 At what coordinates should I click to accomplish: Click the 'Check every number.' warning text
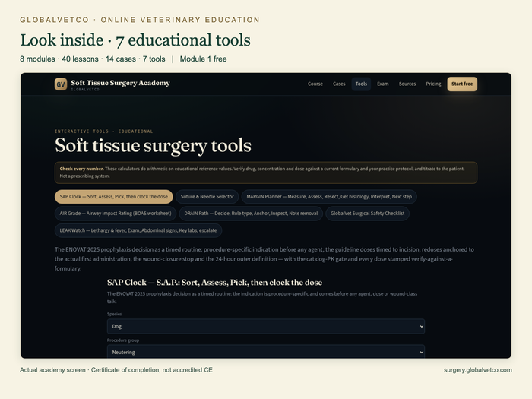(82, 169)
